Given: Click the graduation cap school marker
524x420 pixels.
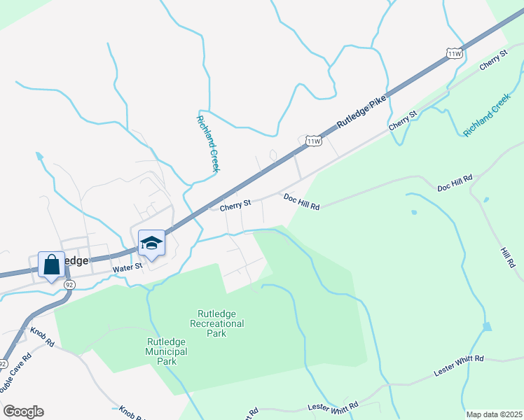Looking at the screenshot, I should (x=151, y=245).
